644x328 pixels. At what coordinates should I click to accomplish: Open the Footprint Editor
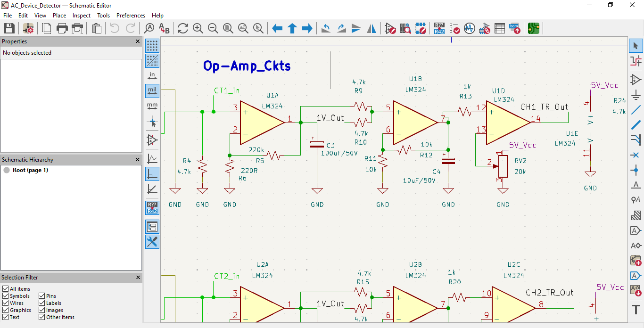(x=421, y=28)
